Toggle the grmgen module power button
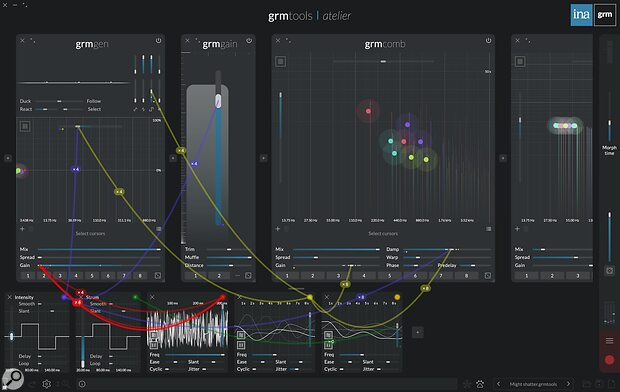 [158, 41]
